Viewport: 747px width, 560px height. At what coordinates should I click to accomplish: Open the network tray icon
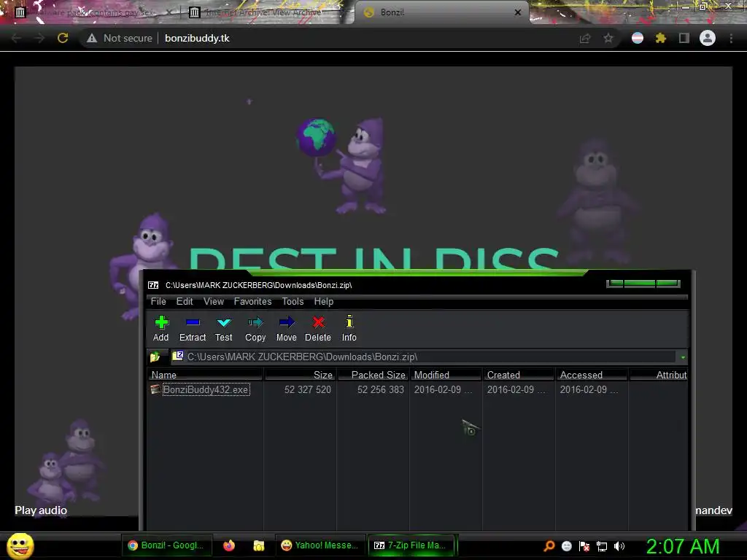602,546
